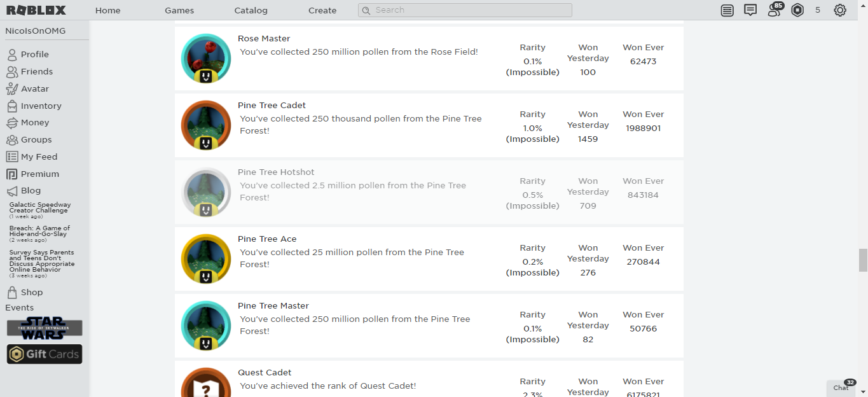
Task: Open the Chat panel
Action: (x=842, y=387)
